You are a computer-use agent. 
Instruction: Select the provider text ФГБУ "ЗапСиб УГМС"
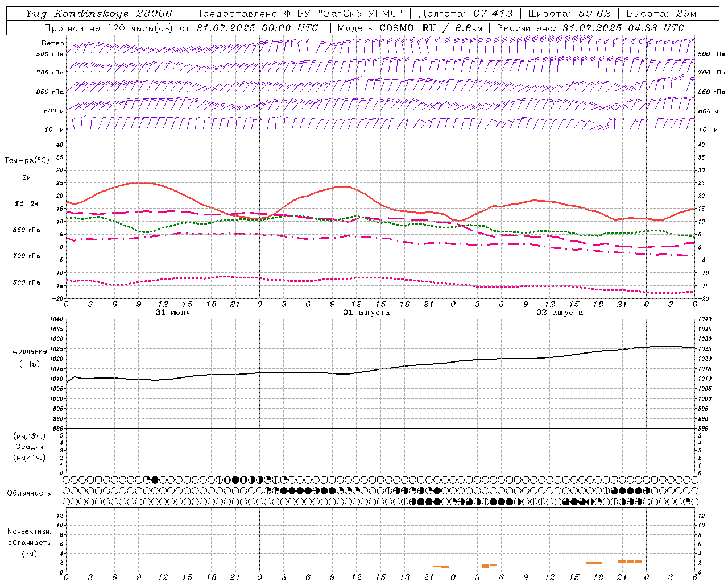[344, 14]
